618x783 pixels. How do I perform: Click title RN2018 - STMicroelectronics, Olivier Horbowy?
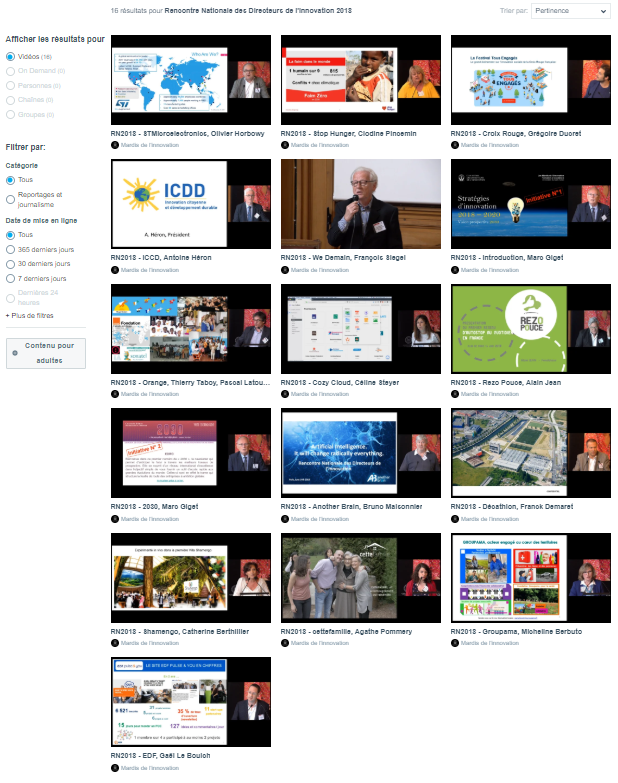click(x=188, y=134)
